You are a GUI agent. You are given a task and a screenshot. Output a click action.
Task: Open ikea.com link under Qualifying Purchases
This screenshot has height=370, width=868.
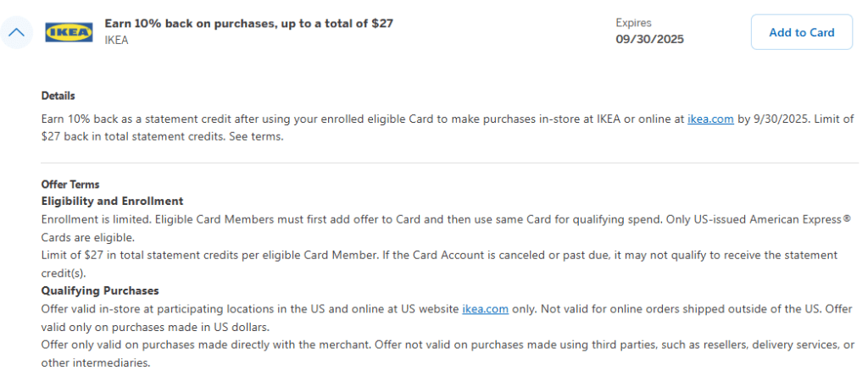pos(485,309)
